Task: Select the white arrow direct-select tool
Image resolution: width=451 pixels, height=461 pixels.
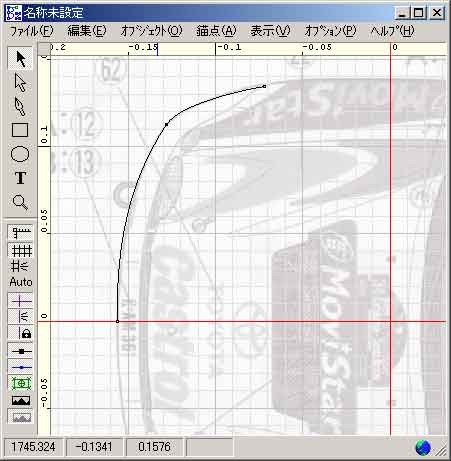Action: coord(20,82)
